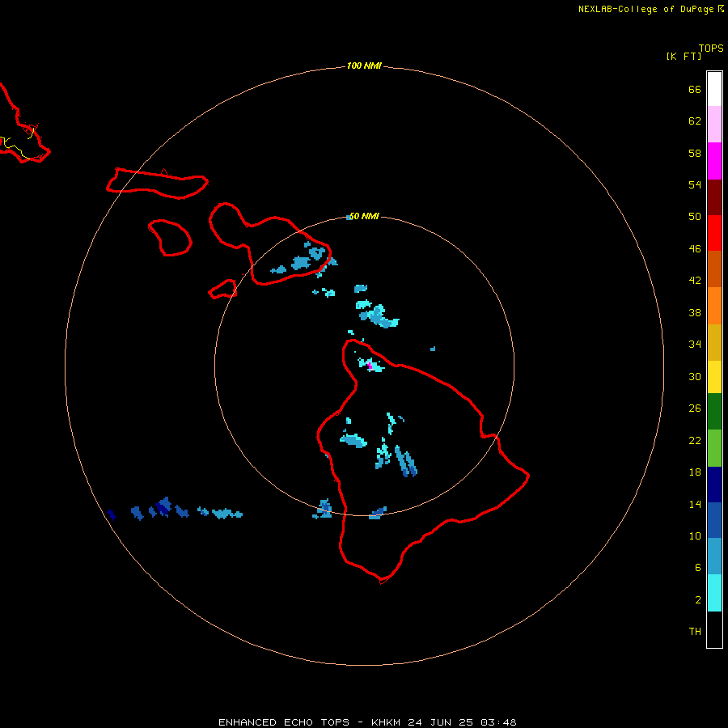This screenshot has height=728, width=728.
Task: Click the 6 legend value
Action: coord(697,567)
